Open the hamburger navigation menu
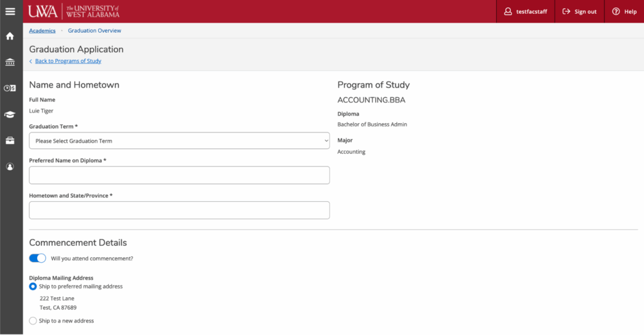The width and height of the screenshot is (644, 335). pyautogui.click(x=10, y=11)
